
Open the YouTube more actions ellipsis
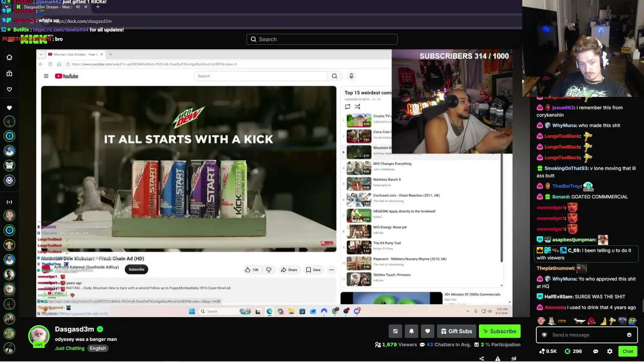pos(331,270)
